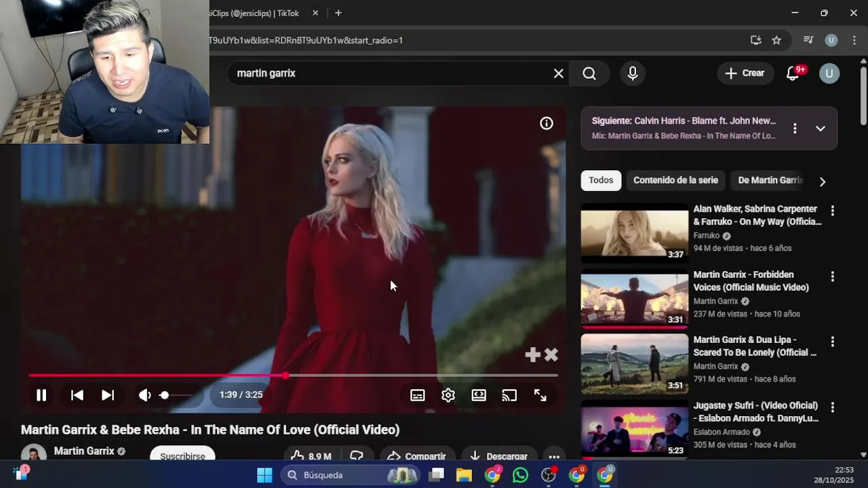
Task: Open the Farruko channel link
Action: tap(706, 235)
